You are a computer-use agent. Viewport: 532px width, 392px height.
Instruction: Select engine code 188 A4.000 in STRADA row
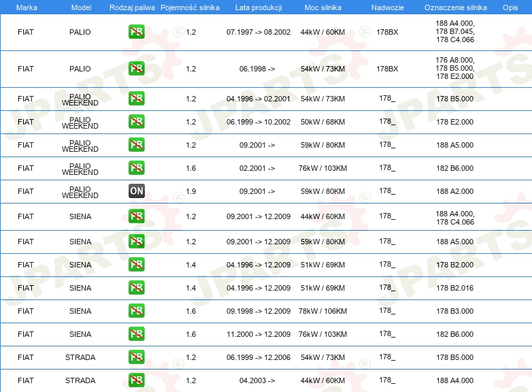click(454, 380)
